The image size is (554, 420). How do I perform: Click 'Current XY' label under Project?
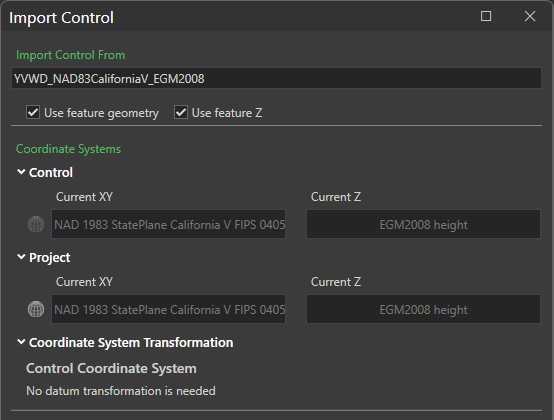pyautogui.click(x=84, y=282)
